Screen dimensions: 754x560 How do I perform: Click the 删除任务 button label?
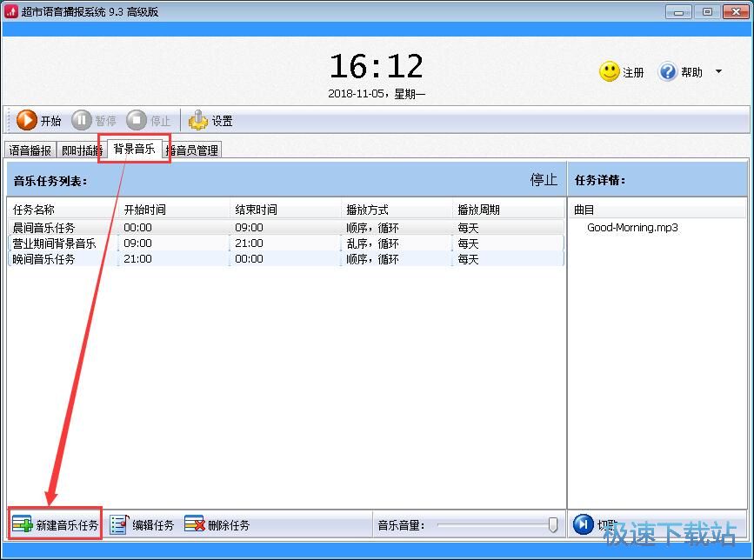click(x=229, y=525)
